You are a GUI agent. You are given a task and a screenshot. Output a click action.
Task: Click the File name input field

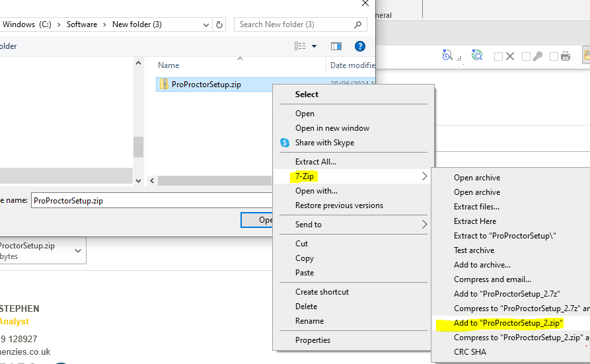[152, 201]
